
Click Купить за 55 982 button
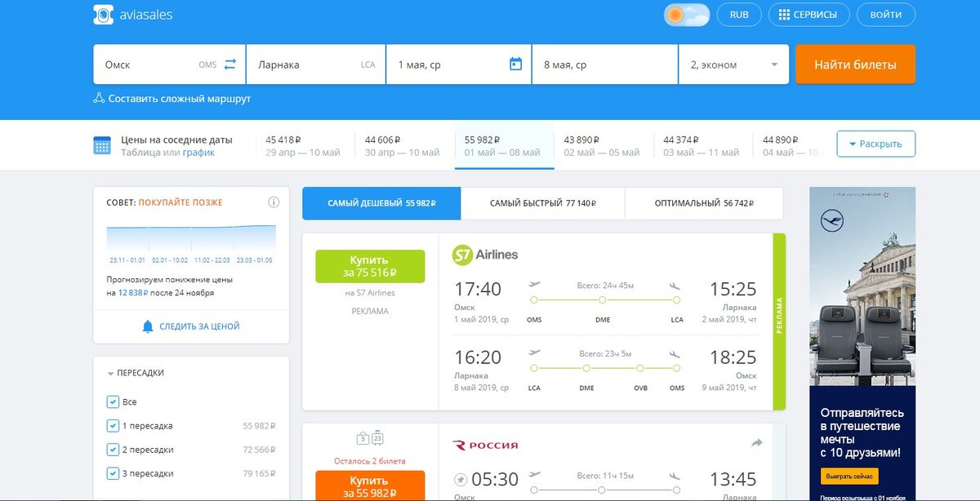pos(370,485)
